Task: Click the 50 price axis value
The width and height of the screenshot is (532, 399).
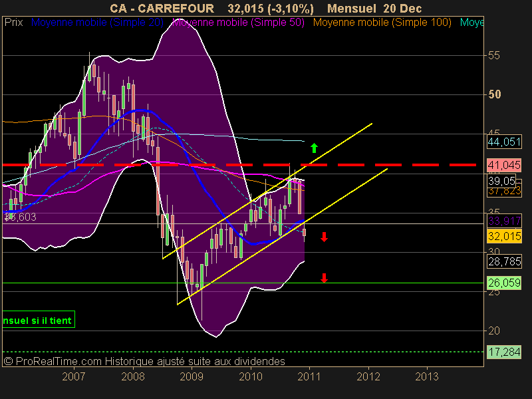Action: coord(494,94)
